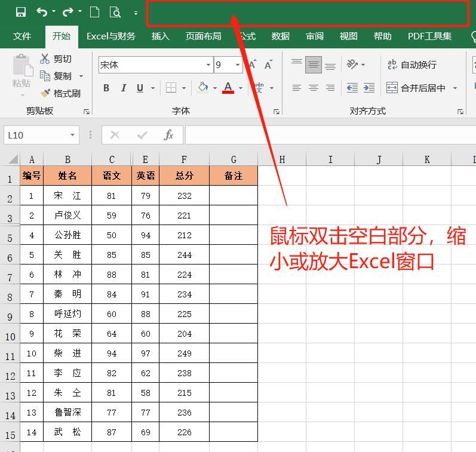The image size is (476, 452).
Task: Toggle 自动换行 wrap text
Action: (412, 64)
